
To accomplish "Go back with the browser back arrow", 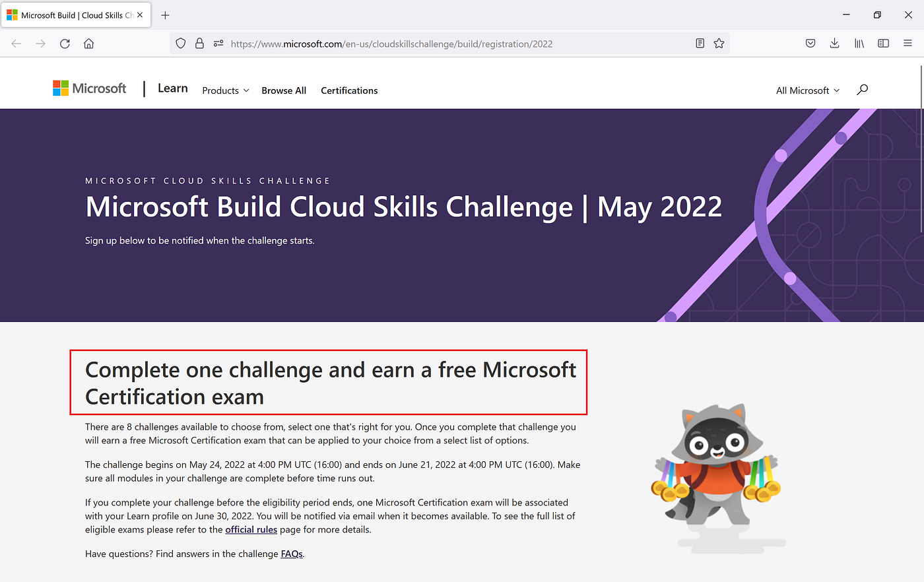I will tap(16, 44).
